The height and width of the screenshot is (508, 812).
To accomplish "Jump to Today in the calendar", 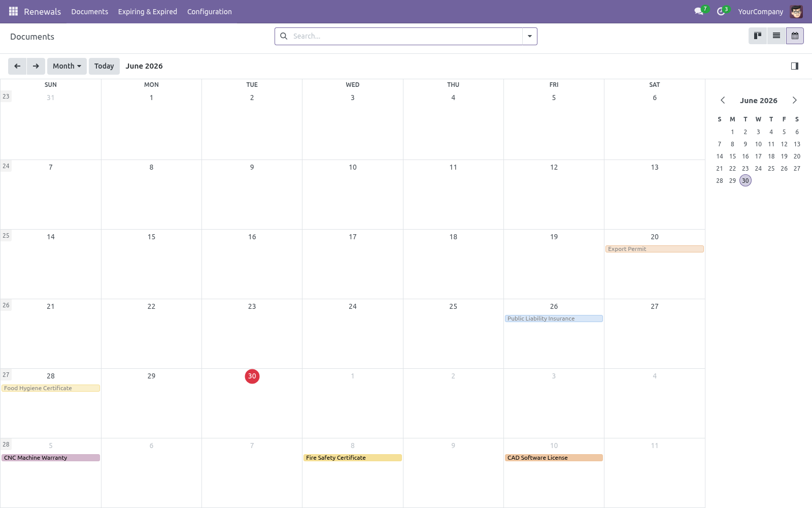I will tap(104, 66).
